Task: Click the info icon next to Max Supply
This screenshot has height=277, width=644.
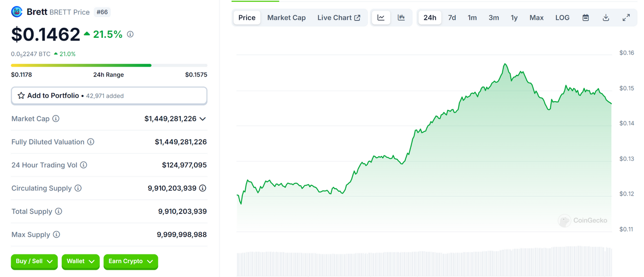Action: coord(56,235)
